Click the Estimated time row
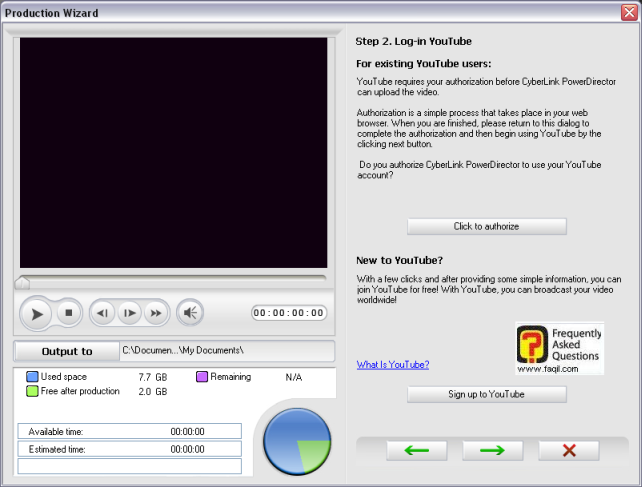 129,449
